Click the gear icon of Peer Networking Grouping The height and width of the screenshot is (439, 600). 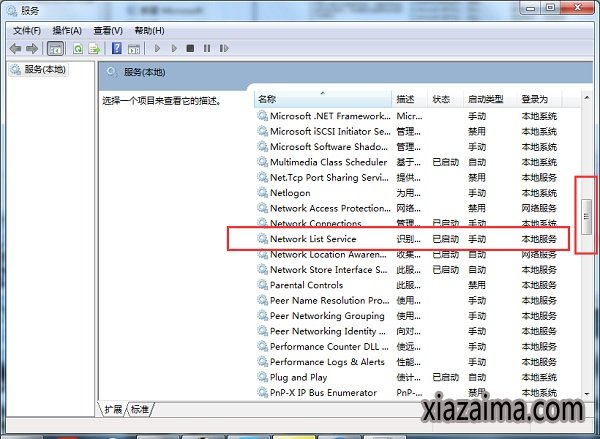[x=262, y=315]
